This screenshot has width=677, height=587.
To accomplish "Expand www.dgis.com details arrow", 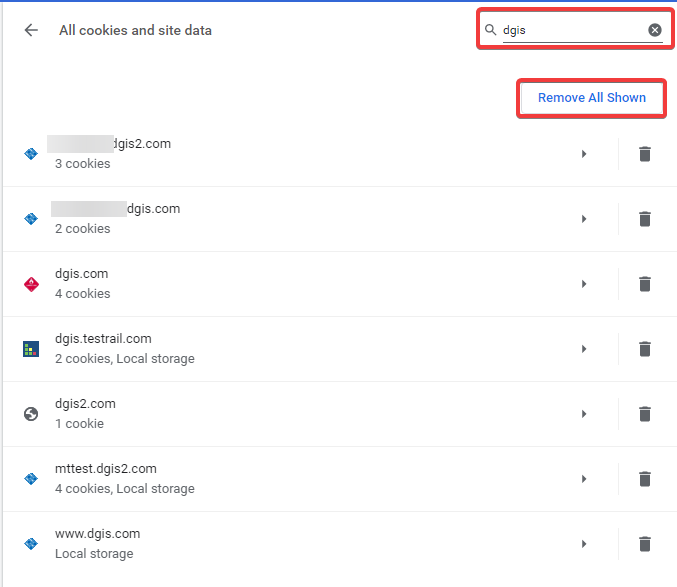I will coord(584,544).
